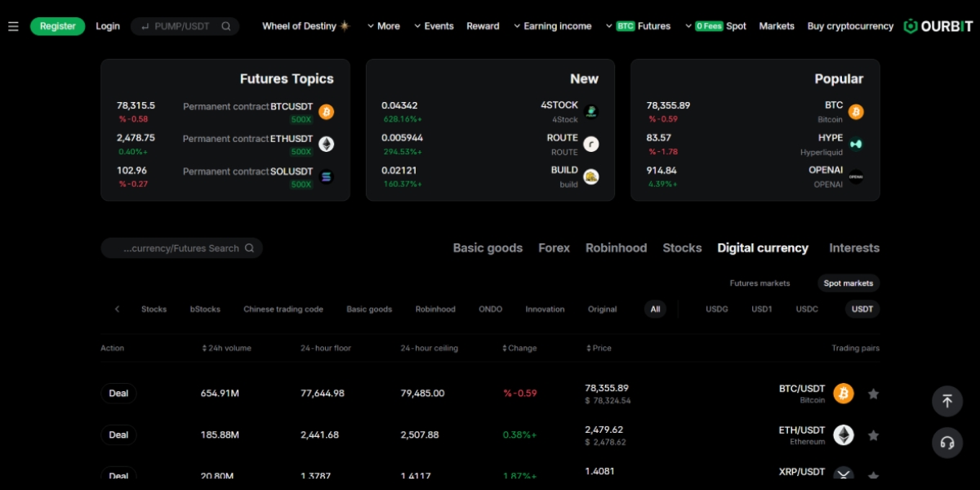Sort by 24h volume column
Screen dimensions: 980x490
coord(226,348)
